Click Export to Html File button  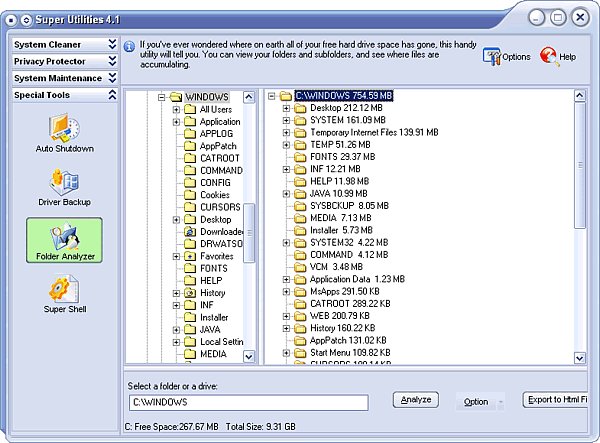555,400
